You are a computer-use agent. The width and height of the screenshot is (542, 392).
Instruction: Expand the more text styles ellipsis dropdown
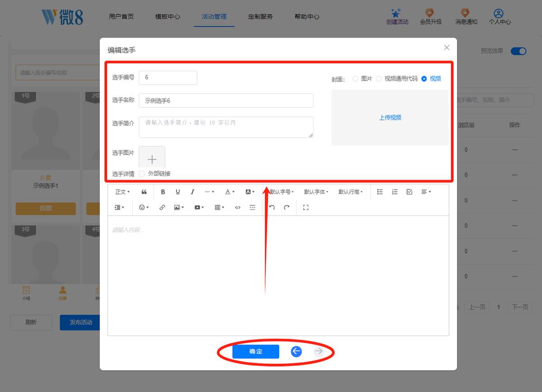coord(210,192)
